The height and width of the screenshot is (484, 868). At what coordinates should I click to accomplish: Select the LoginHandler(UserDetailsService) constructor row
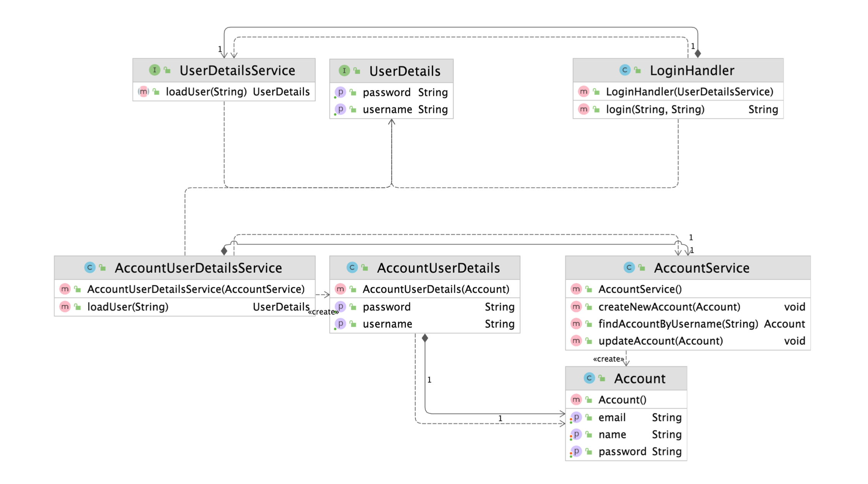(689, 92)
